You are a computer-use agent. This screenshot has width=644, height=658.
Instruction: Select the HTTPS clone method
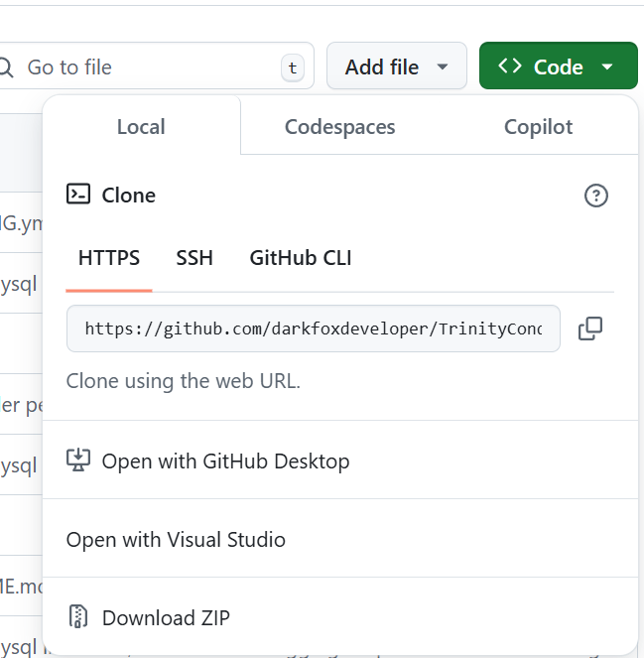click(x=109, y=258)
